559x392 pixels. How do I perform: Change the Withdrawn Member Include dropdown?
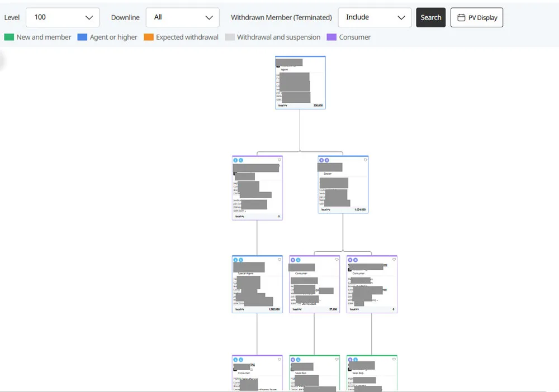(374, 17)
